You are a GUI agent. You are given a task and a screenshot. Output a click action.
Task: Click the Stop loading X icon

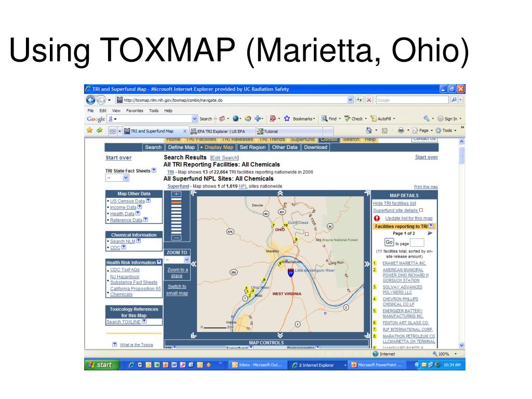pos(369,100)
